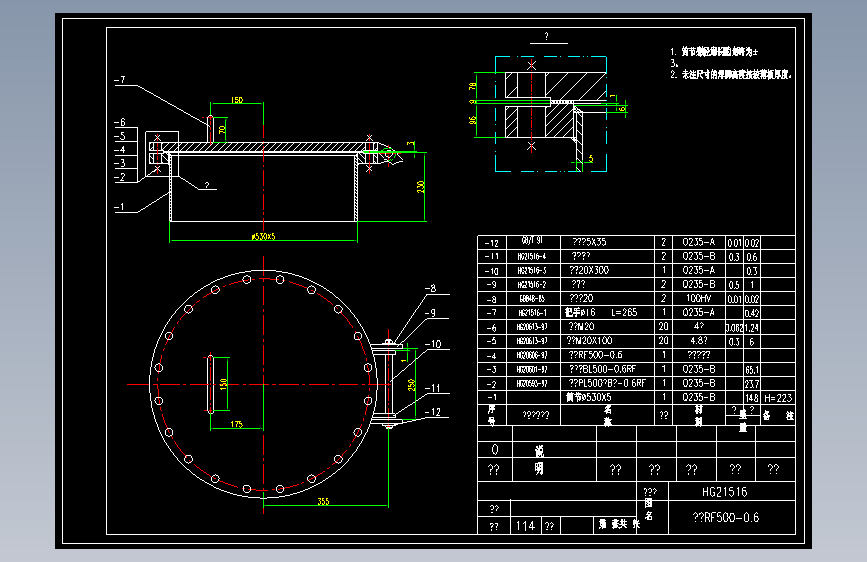This screenshot has width=867, height=562.
Task: Select the 114 cell in the title block
Action: click(x=525, y=525)
